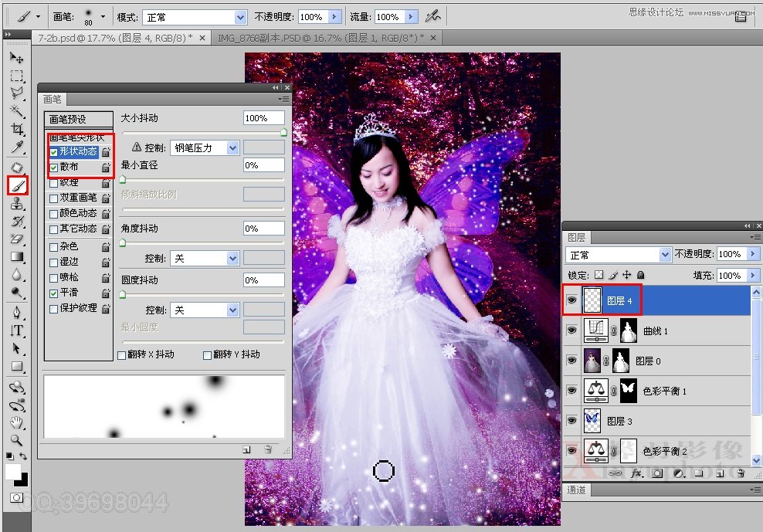Screen dimensions: 763x532
Task: Select the Crop tool
Action: (17, 128)
